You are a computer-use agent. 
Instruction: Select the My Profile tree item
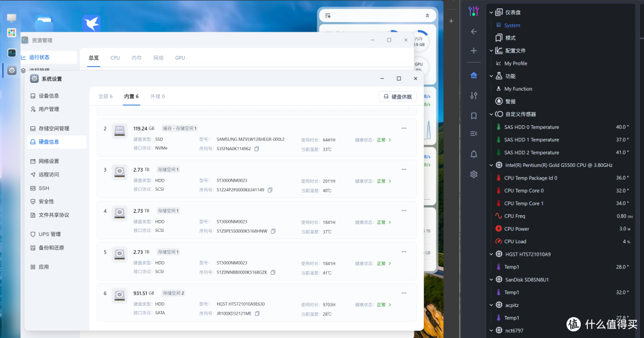pyautogui.click(x=515, y=63)
